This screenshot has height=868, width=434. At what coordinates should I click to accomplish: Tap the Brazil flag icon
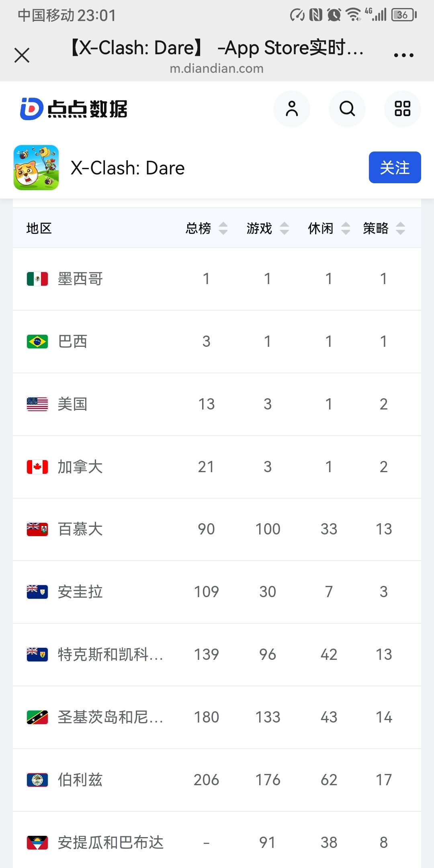(37, 342)
